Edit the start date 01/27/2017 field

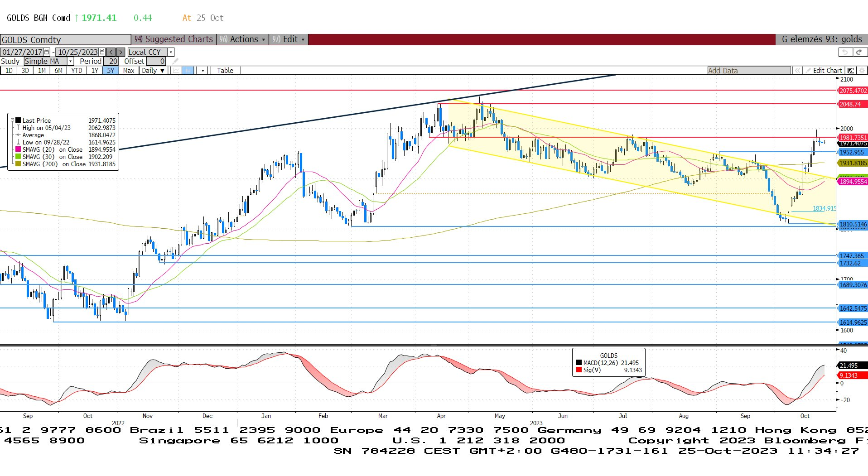(22, 52)
